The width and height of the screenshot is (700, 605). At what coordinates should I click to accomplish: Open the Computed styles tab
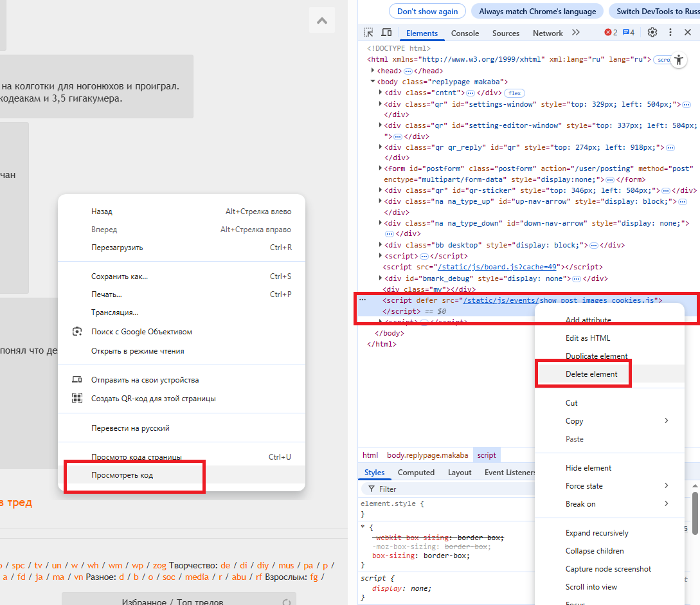click(416, 473)
